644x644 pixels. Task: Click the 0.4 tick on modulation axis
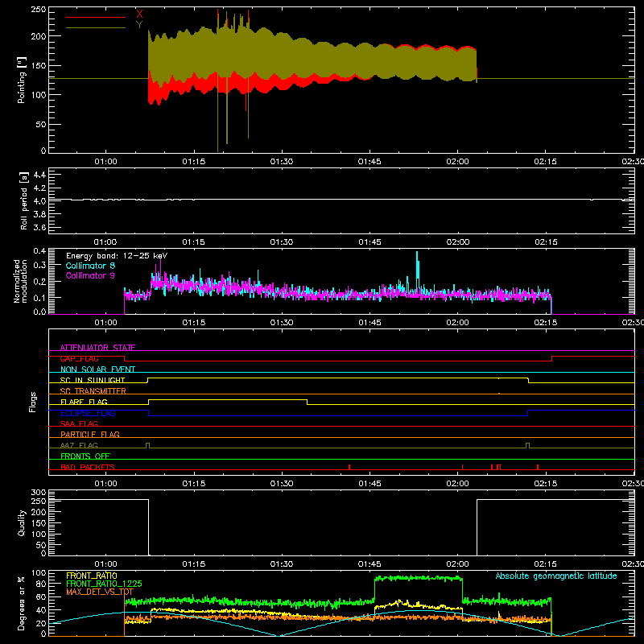pyautogui.click(x=39, y=251)
